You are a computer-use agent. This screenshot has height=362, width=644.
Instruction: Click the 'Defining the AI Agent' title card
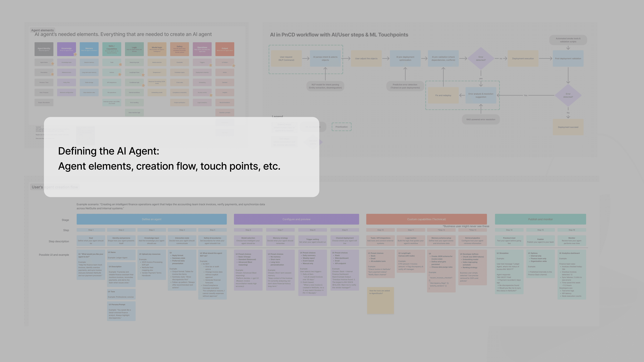click(181, 157)
